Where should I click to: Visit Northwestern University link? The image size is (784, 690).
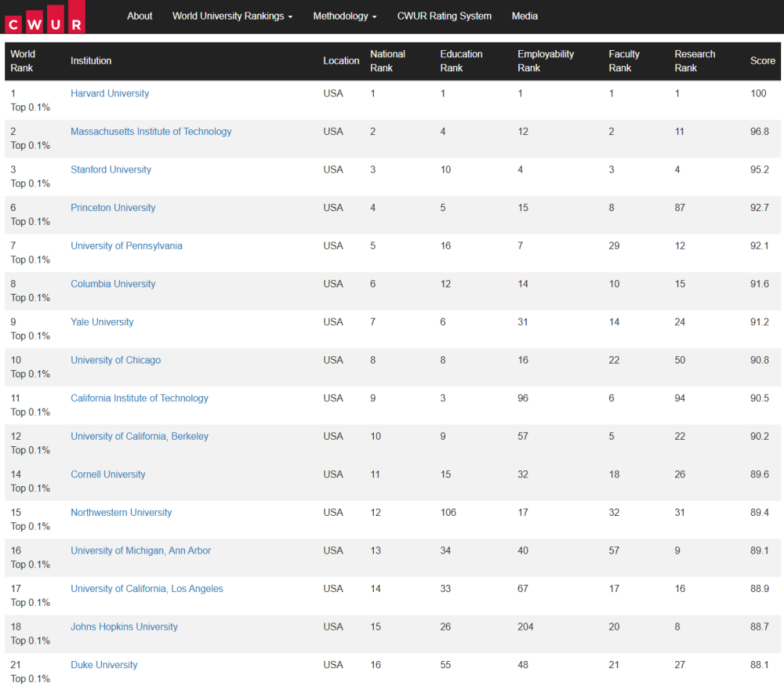(121, 512)
